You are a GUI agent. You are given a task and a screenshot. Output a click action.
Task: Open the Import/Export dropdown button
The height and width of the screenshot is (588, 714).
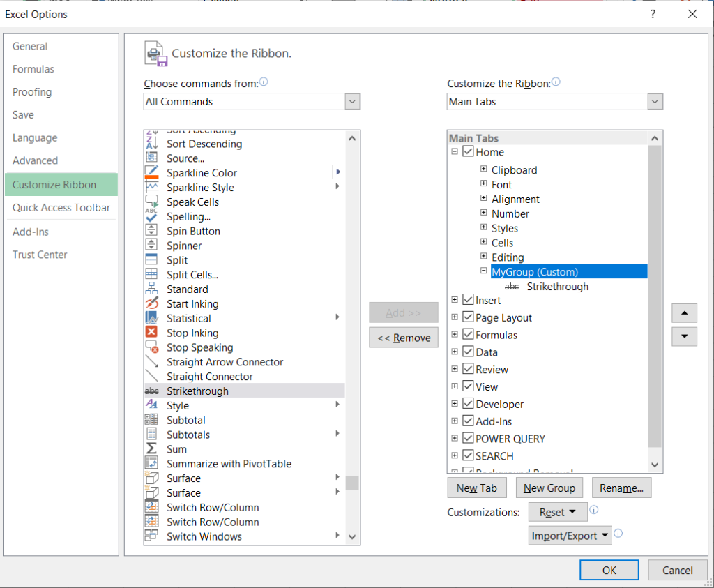click(570, 536)
